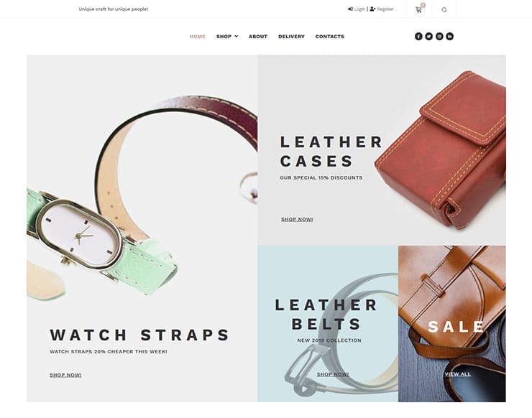The width and height of the screenshot is (532, 418).
Task: Open the shopping cart icon
Action: 418,10
